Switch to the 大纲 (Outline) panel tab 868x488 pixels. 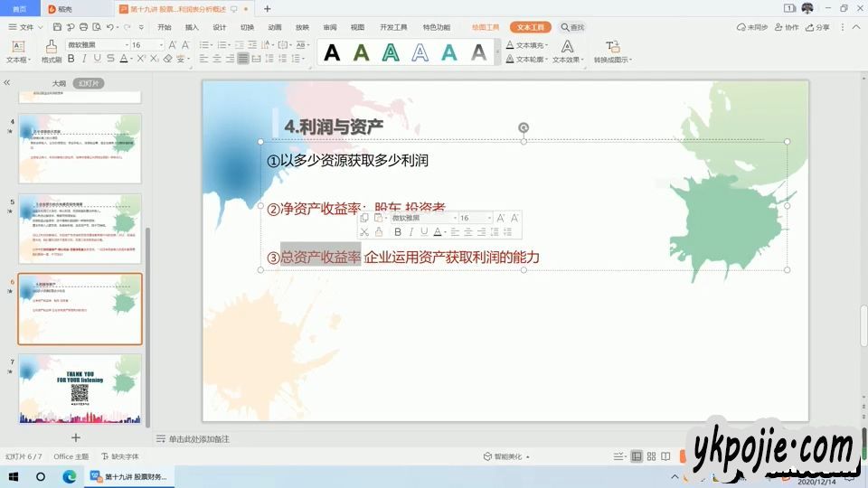tap(59, 83)
